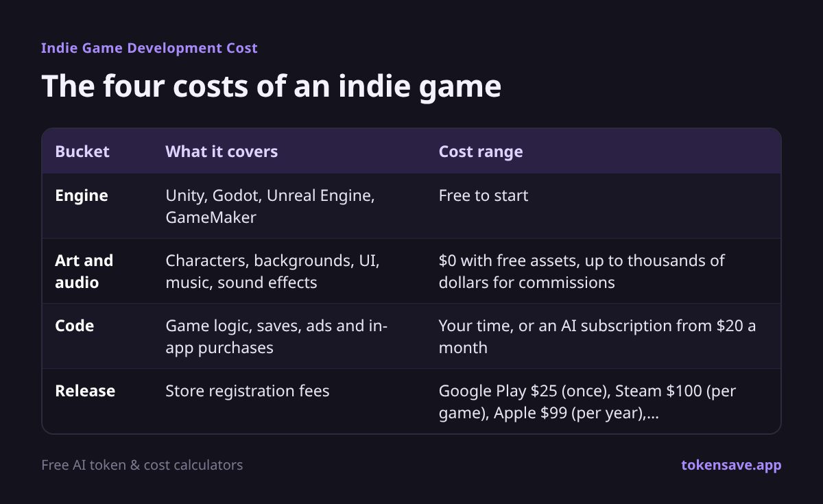Click 'Unity, Godot, Unreal Engine, GameMaker' cell

[x=270, y=206]
